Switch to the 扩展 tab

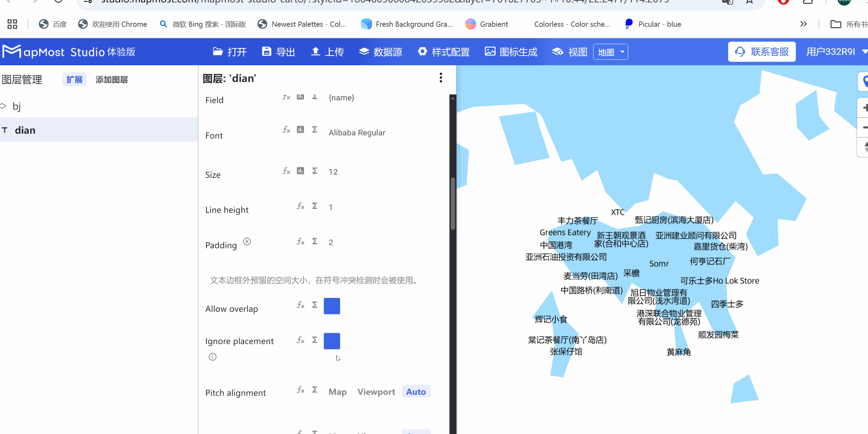coord(74,79)
